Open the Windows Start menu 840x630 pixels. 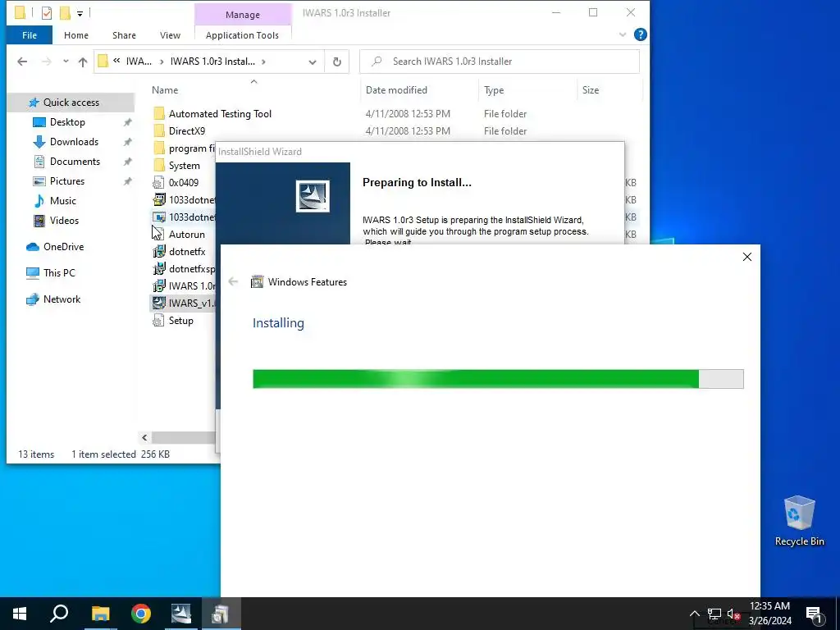click(20, 614)
